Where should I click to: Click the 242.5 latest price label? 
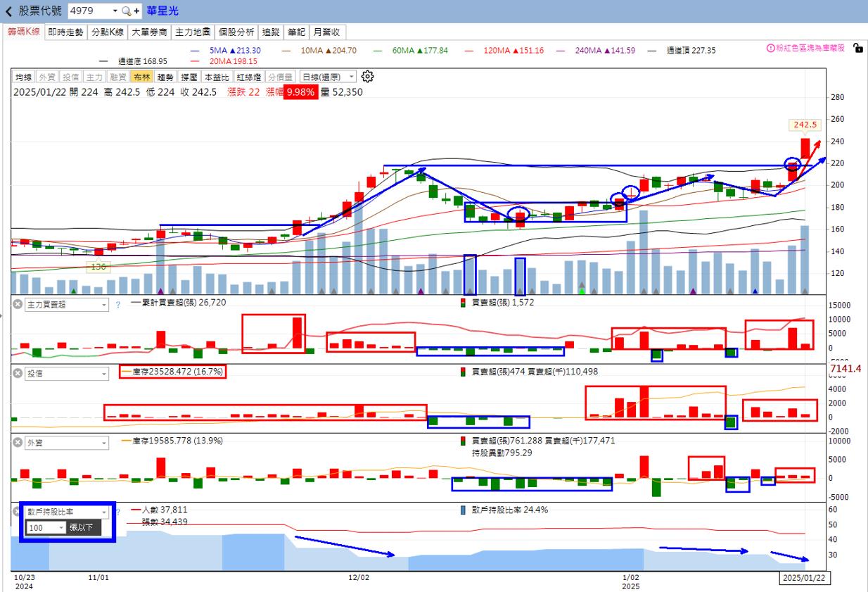coord(805,125)
